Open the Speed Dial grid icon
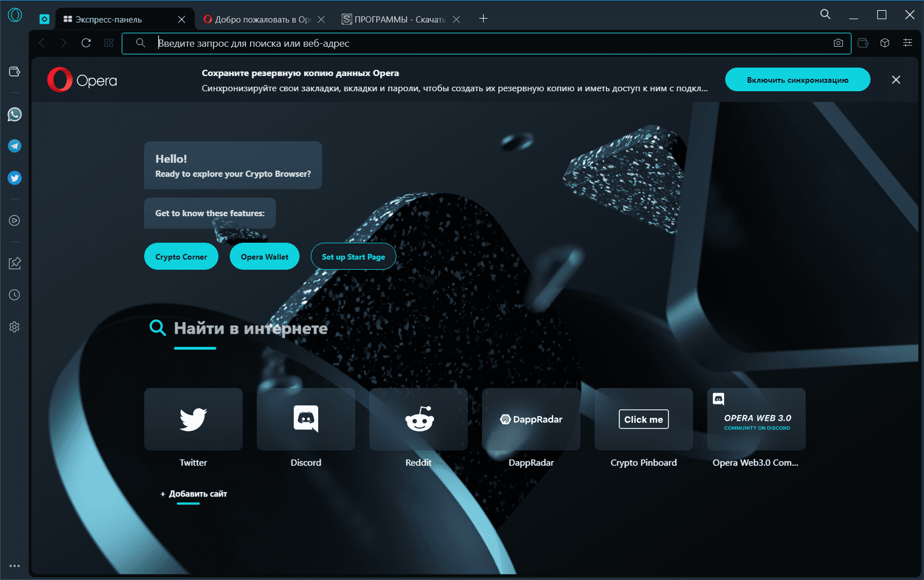Screen dimensions: 924x580 pyautogui.click(x=109, y=43)
